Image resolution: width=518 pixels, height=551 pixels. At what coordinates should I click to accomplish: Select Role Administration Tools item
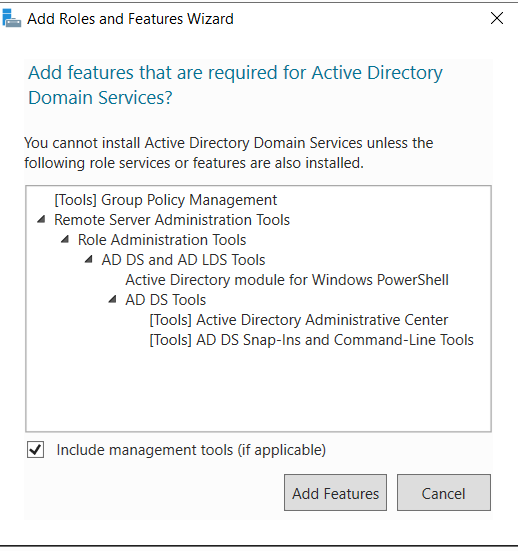[162, 240]
